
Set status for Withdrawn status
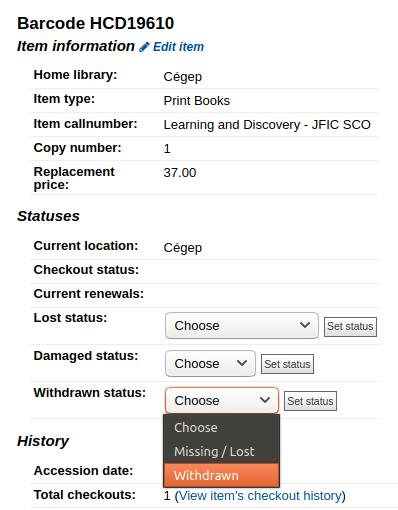pos(310,401)
